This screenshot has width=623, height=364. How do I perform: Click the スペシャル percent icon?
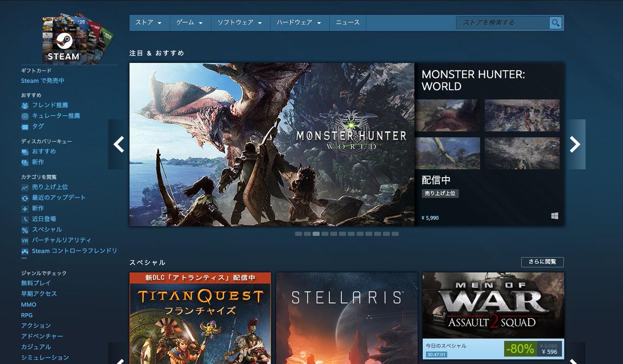(x=24, y=230)
